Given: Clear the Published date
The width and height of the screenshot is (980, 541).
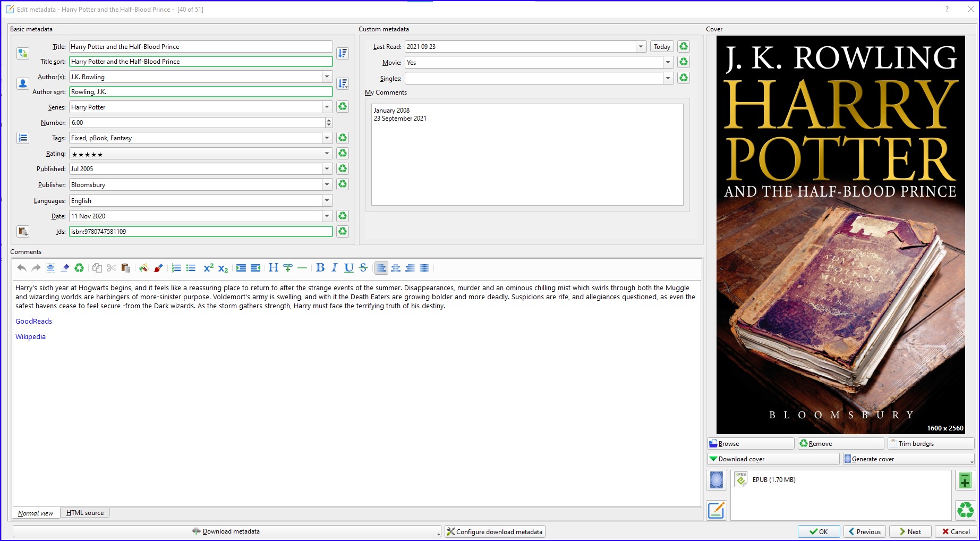Looking at the screenshot, I should [343, 168].
